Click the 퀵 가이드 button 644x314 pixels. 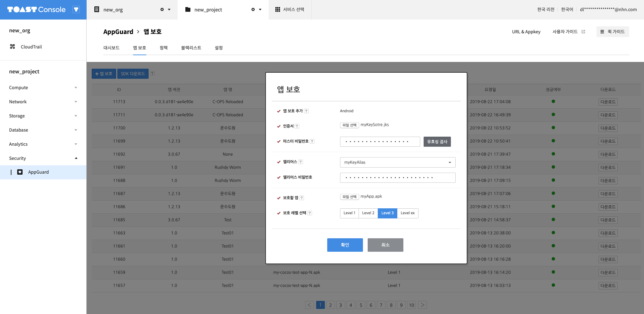pyautogui.click(x=613, y=32)
